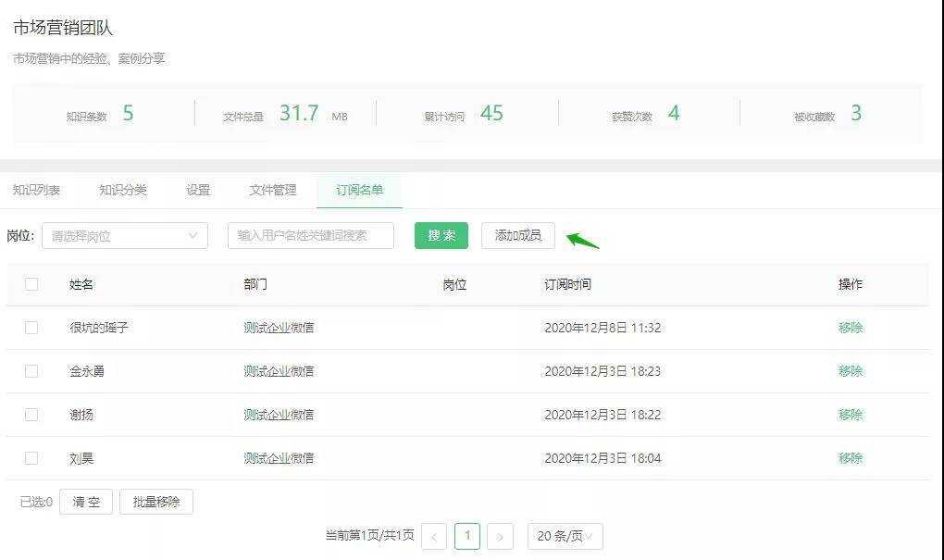Image resolution: width=944 pixels, height=560 pixels.
Task: Check the checkbox next to 刘昊
Action: point(31,457)
